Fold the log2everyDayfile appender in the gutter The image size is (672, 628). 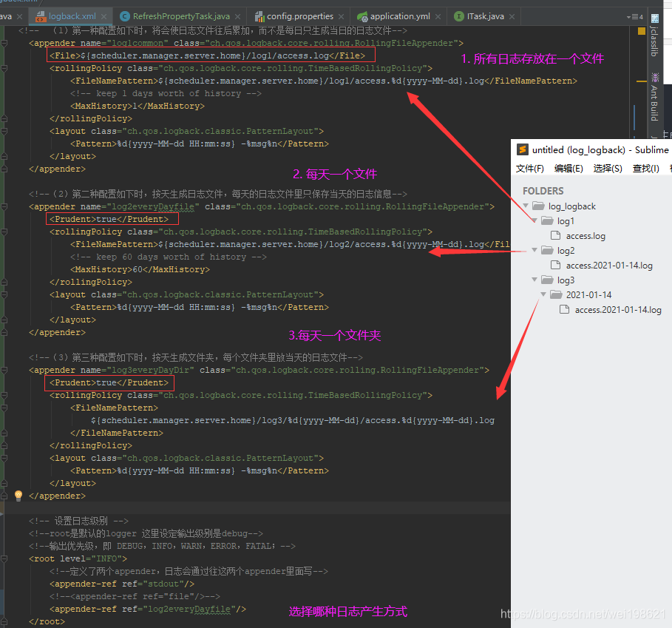4,206
